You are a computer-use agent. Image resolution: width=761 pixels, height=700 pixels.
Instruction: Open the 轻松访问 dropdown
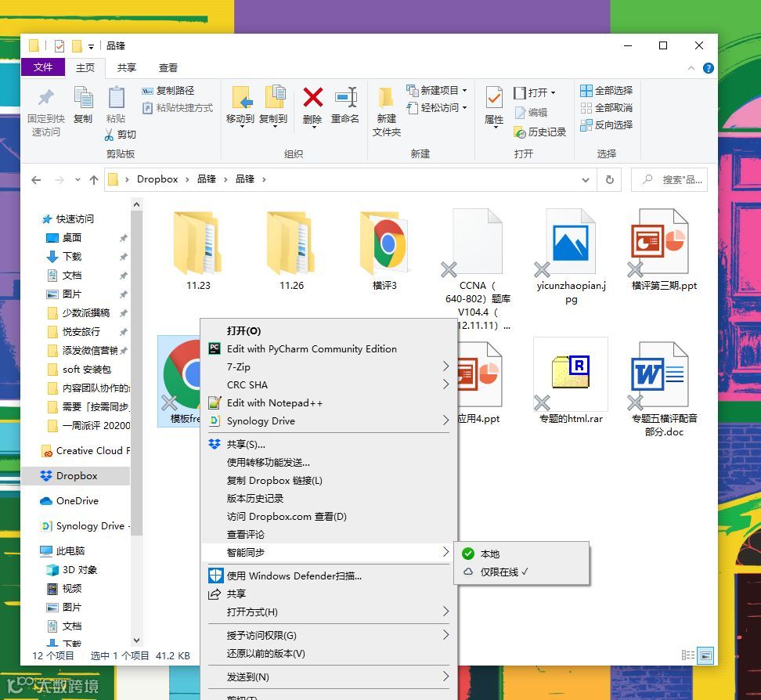(x=437, y=108)
